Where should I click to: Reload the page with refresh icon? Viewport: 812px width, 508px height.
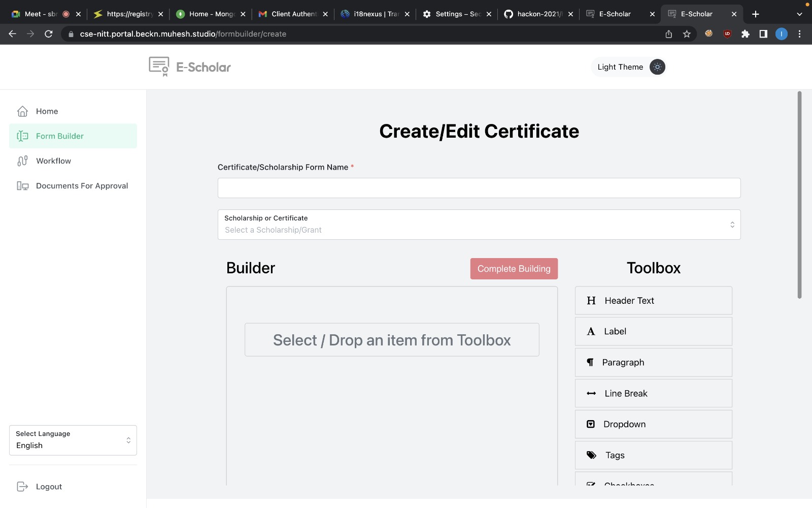[x=49, y=34]
